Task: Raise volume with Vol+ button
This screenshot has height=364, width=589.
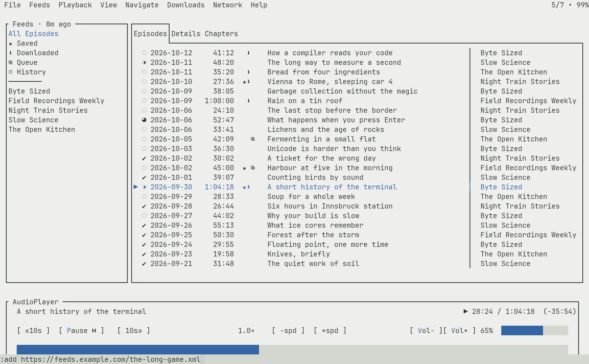Action: tap(460, 331)
